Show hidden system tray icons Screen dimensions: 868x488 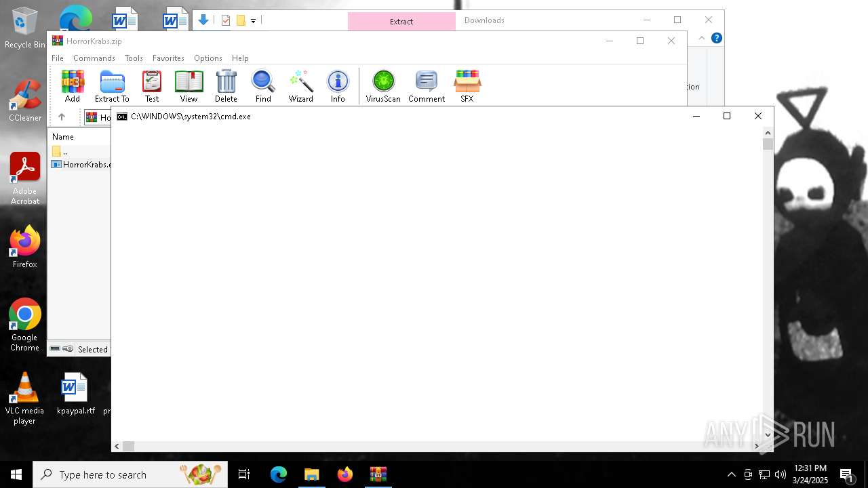(x=731, y=474)
